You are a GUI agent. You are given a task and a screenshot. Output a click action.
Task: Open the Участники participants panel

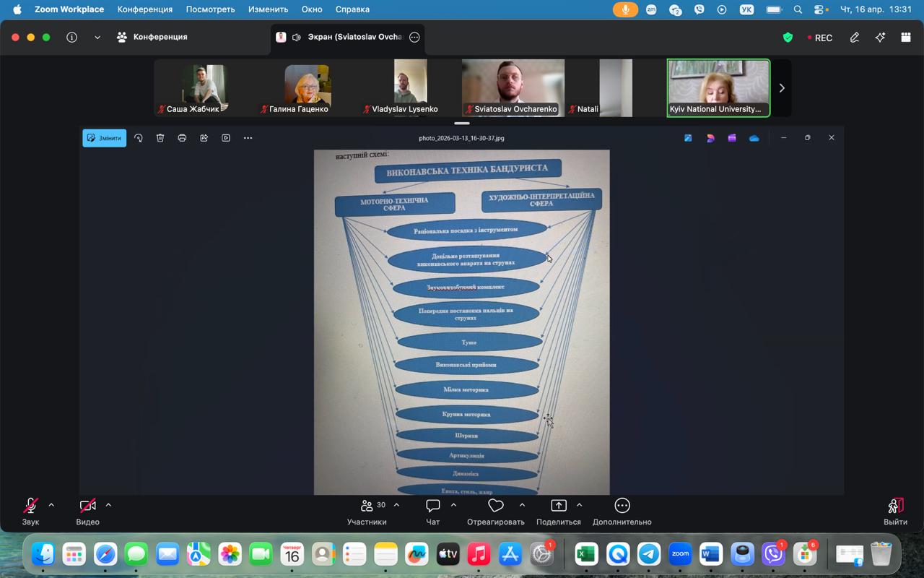pyautogui.click(x=367, y=512)
